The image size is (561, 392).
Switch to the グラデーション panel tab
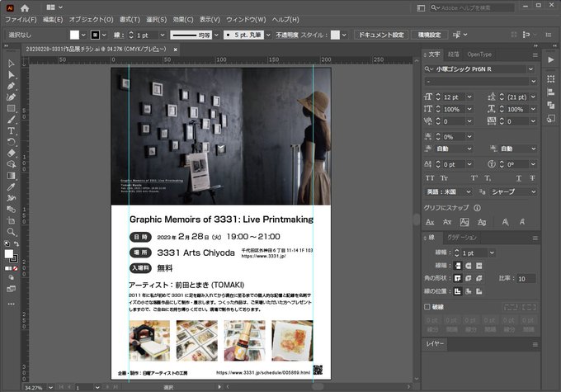coord(462,238)
